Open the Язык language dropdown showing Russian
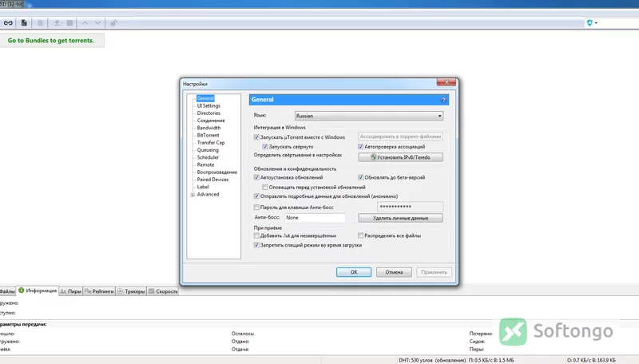This screenshot has height=364, width=639. (369, 116)
